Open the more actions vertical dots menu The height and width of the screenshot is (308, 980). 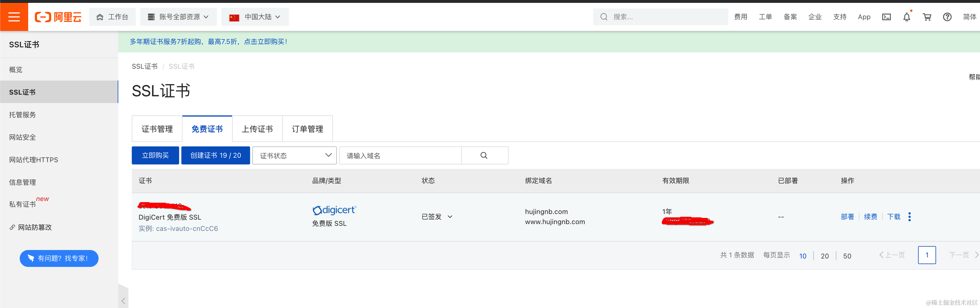910,217
